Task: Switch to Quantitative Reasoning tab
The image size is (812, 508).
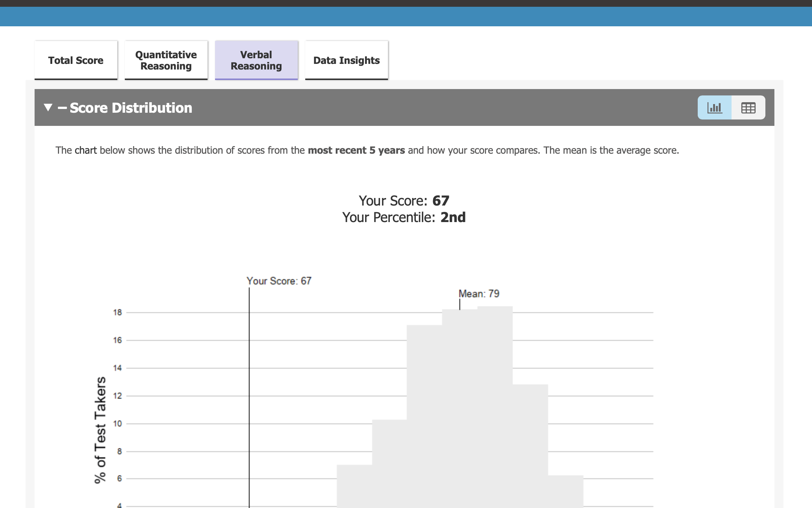Action: 166,60
